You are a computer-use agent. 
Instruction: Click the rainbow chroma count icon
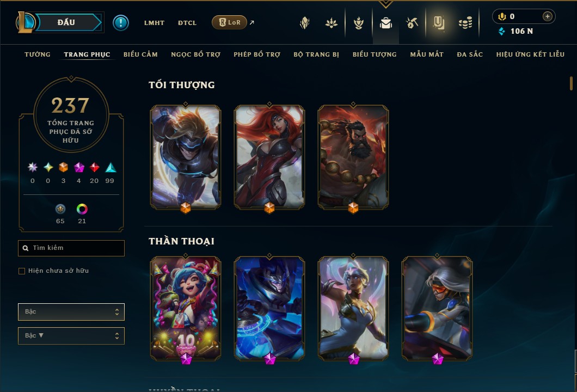point(82,209)
